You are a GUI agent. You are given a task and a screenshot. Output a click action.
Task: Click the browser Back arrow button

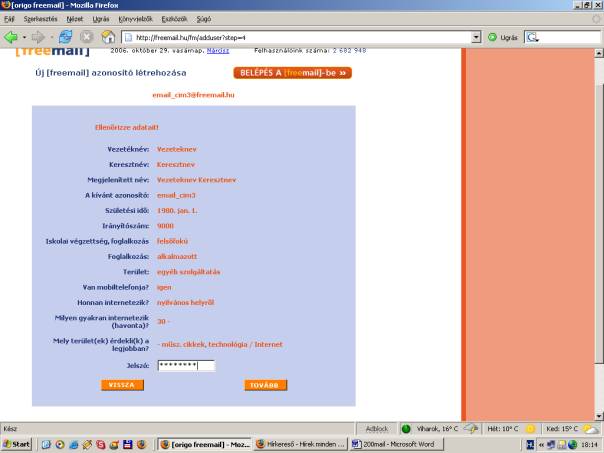point(12,37)
